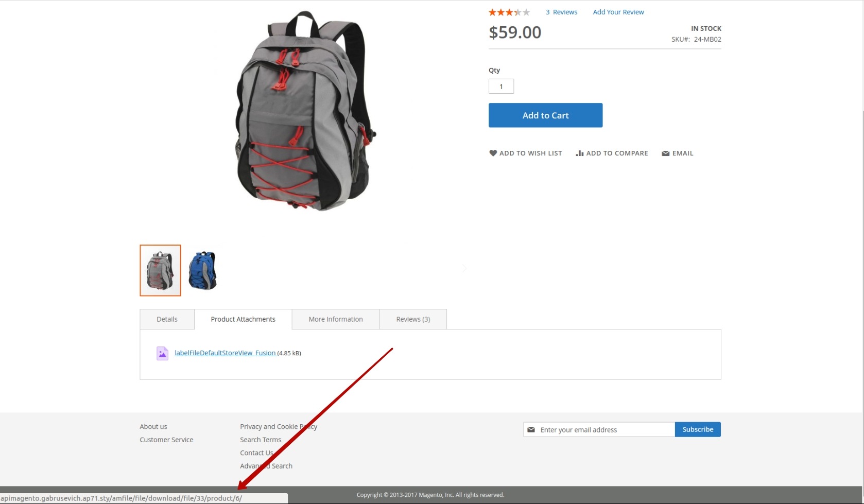Select the gray backpack thumbnail
This screenshot has height=504, width=864.
click(x=160, y=270)
